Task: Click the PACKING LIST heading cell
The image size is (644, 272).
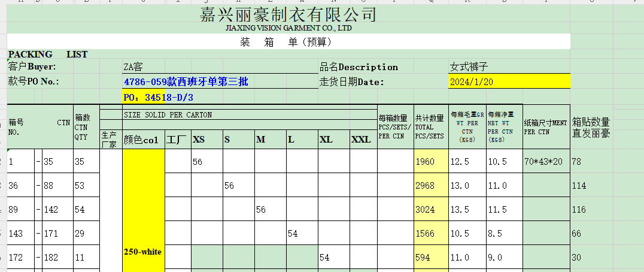Action: click(48, 55)
